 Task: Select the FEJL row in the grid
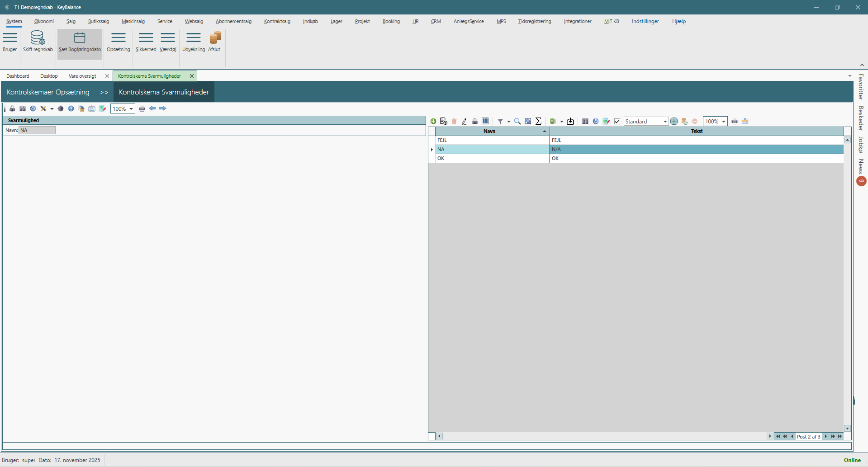point(492,140)
